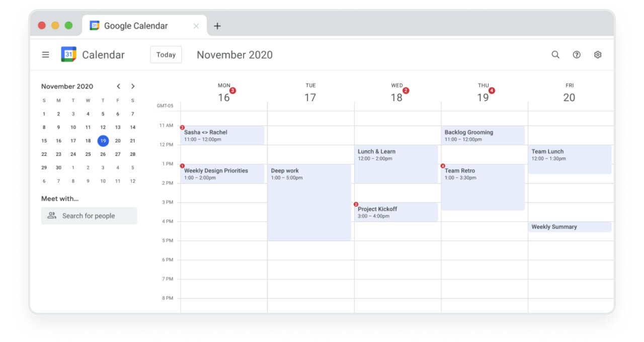
Task: Go to previous month in mini calendar
Action: click(118, 87)
